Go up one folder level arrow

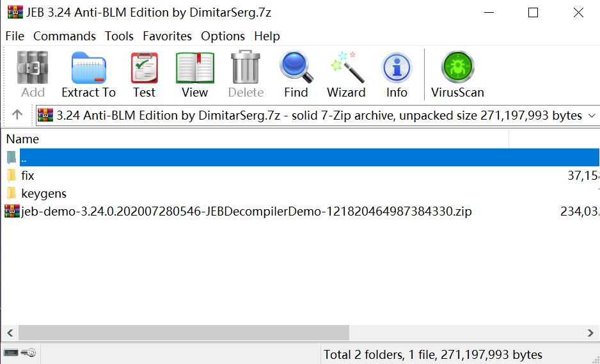tap(17, 115)
